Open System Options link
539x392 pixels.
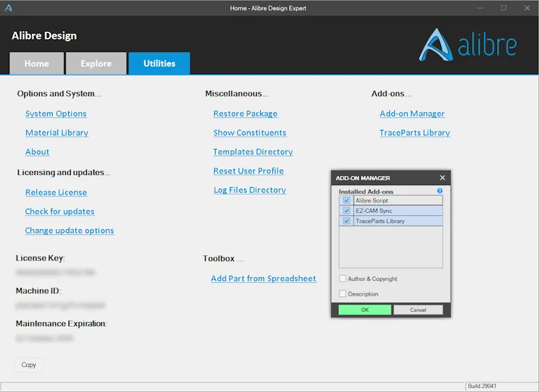tap(56, 114)
